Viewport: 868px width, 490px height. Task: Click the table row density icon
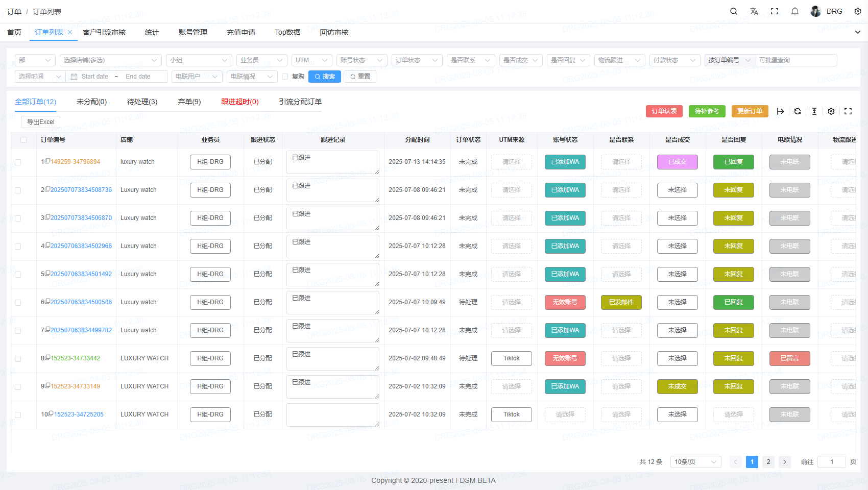click(x=814, y=111)
